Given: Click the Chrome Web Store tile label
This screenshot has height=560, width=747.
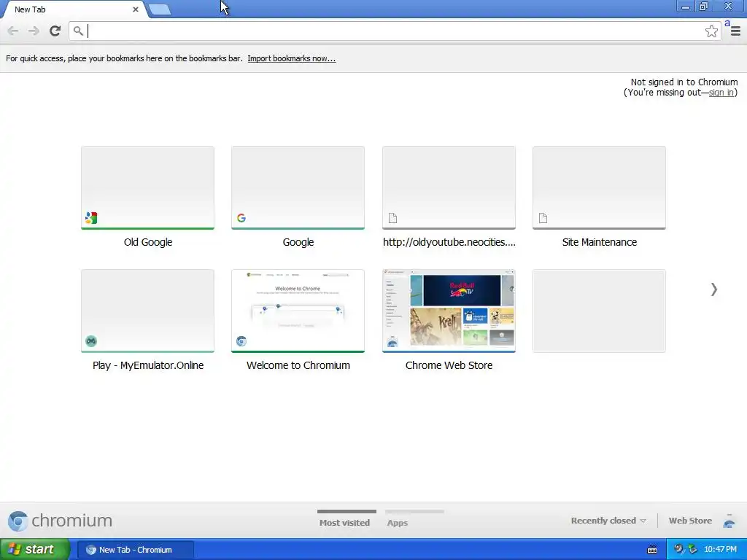Looking at the screenshot, I should click(449, 365).
